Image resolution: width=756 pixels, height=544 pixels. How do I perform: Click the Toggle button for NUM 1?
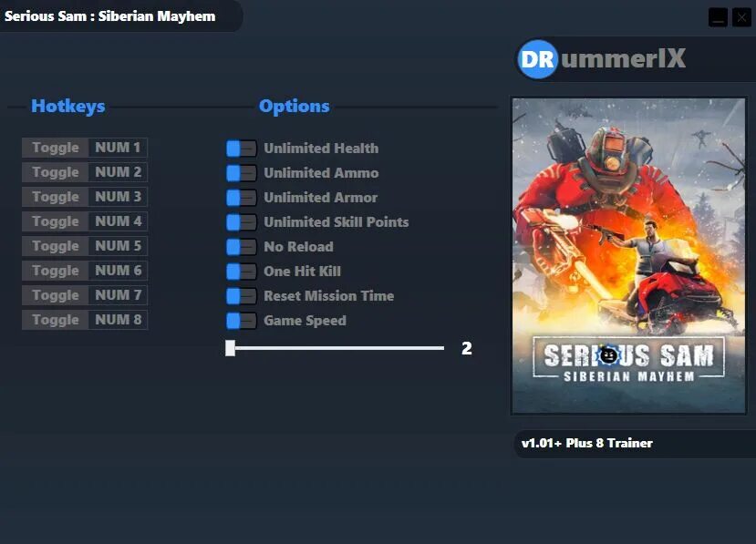click(55, 148)
